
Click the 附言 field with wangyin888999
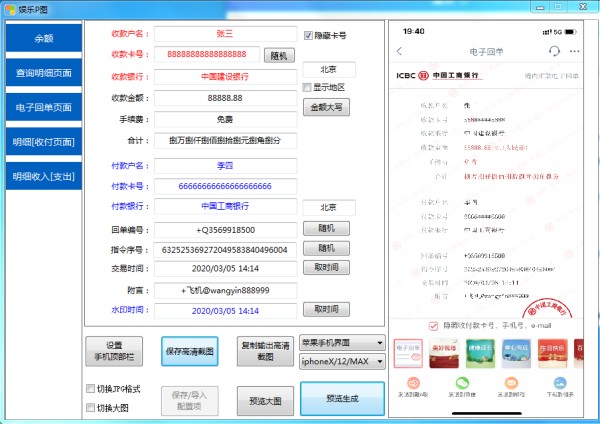coord(225,290)
